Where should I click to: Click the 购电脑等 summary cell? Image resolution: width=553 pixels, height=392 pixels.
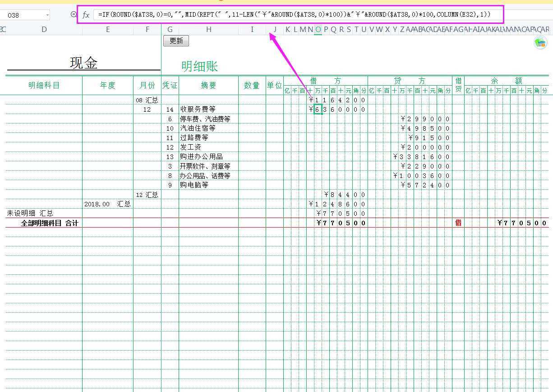[x=209, y=185]
